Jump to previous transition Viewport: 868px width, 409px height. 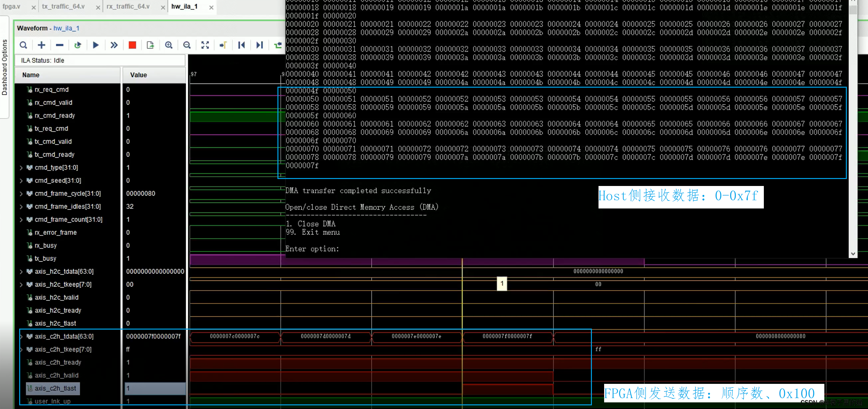(241, 45)
